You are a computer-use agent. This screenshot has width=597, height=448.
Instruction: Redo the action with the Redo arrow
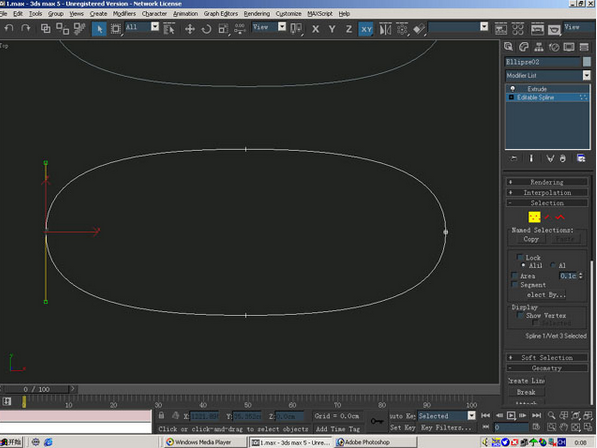26,29
